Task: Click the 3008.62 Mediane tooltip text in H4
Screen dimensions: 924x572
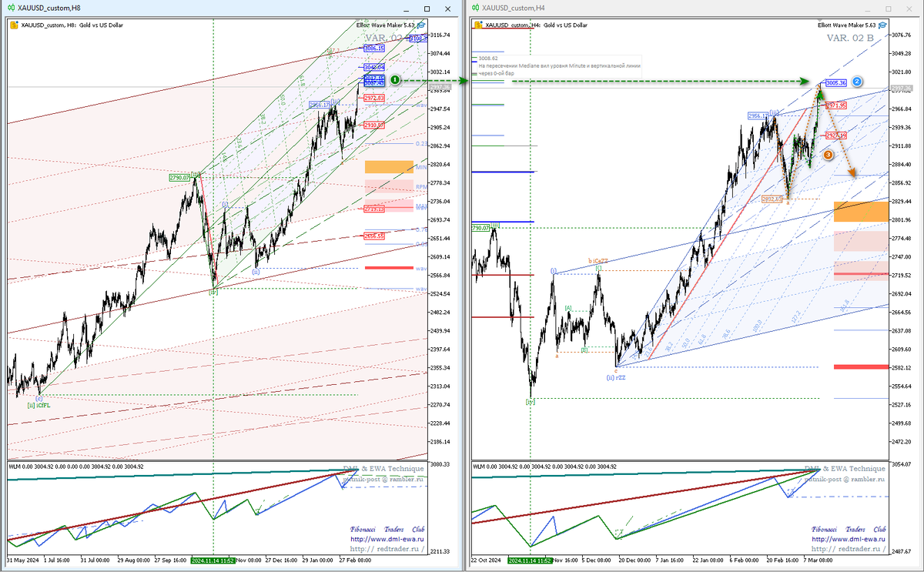Action: [560, 66]
